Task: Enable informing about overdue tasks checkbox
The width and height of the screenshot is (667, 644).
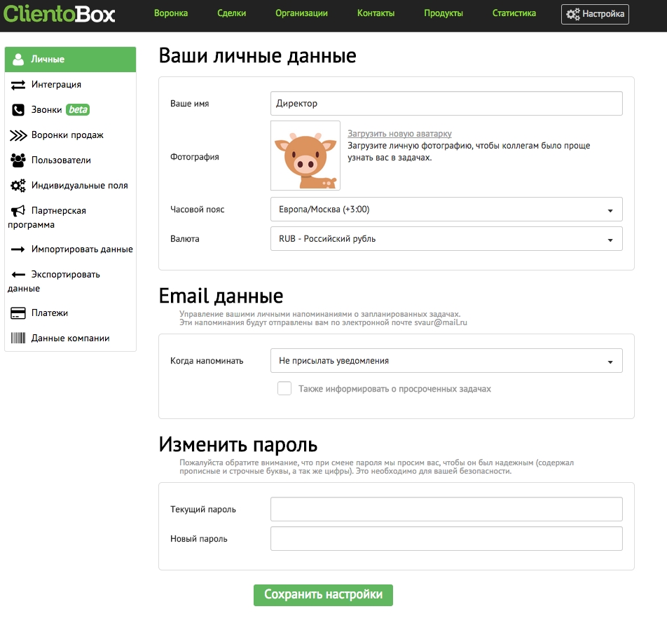Action: [284, 388]
